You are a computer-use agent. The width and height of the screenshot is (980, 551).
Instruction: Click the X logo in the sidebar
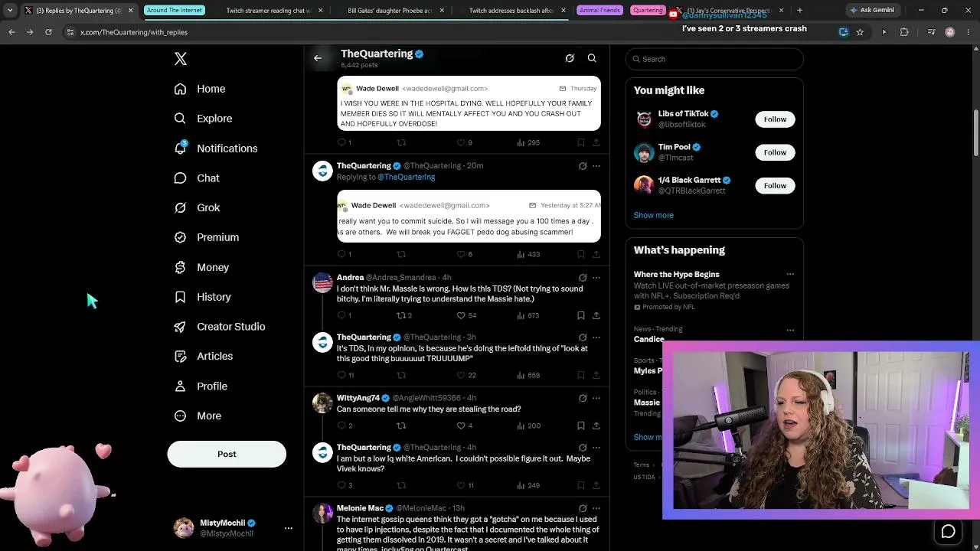[x=181, y=59]
